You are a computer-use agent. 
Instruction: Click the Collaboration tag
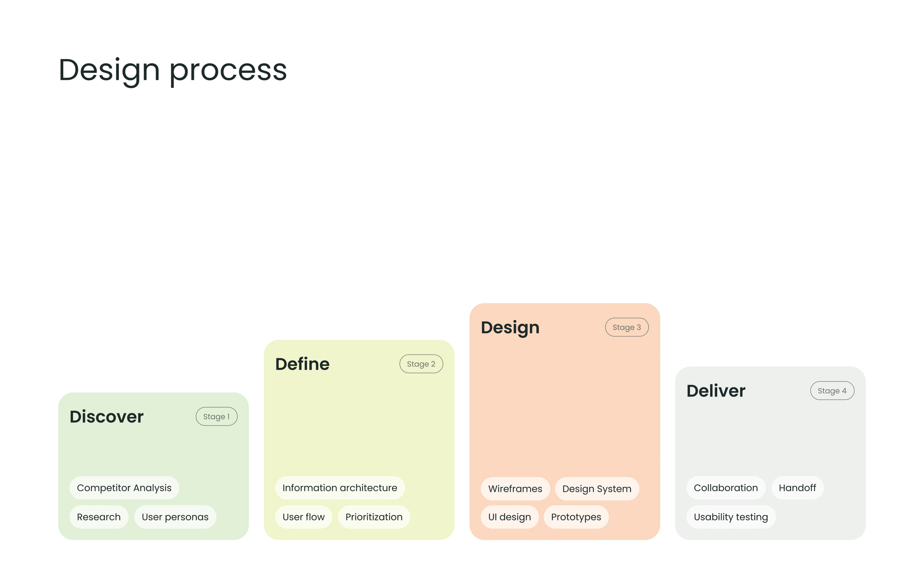coord(726,488)
